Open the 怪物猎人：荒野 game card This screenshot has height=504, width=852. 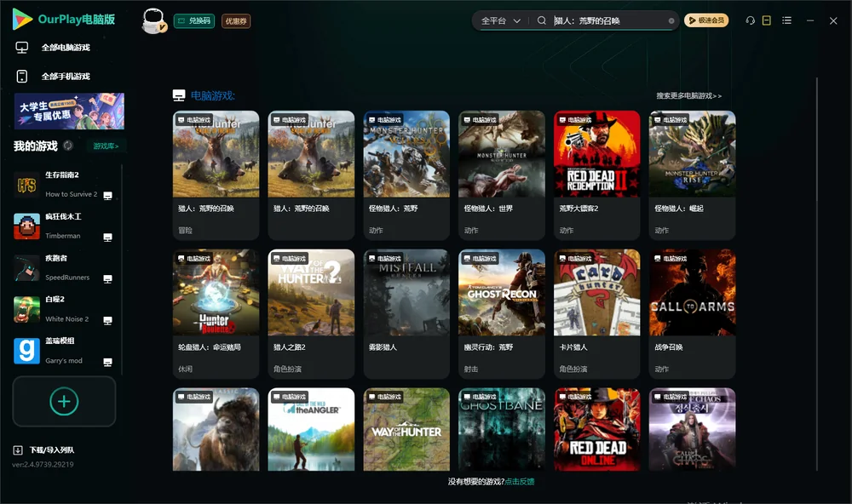[x=406, y=175]
